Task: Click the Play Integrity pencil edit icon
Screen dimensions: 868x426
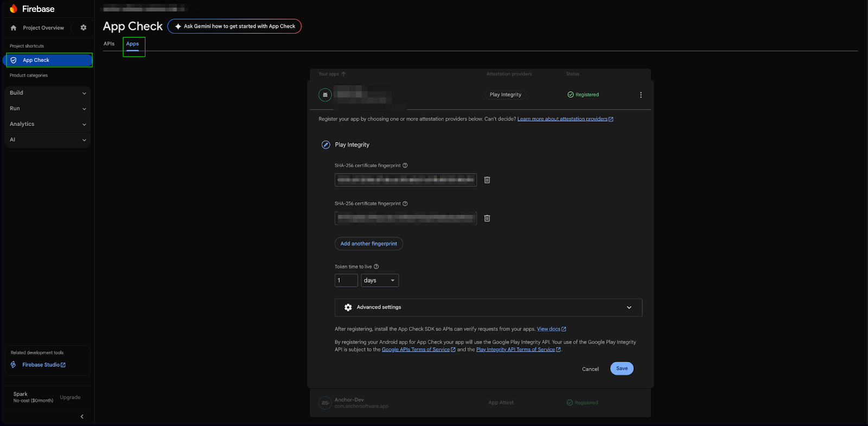Action: tap(326, 145)
